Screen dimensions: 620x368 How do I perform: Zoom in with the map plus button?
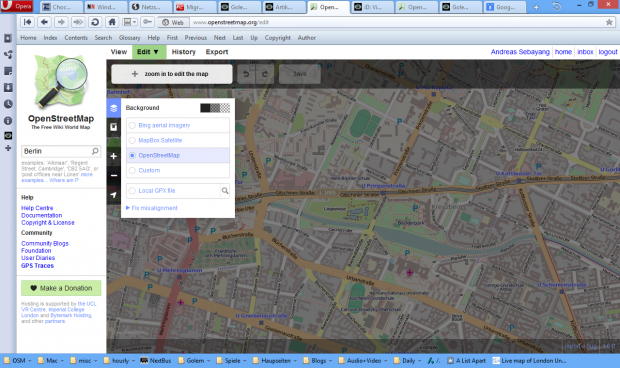pyautogui.click(x=113, y=156)
